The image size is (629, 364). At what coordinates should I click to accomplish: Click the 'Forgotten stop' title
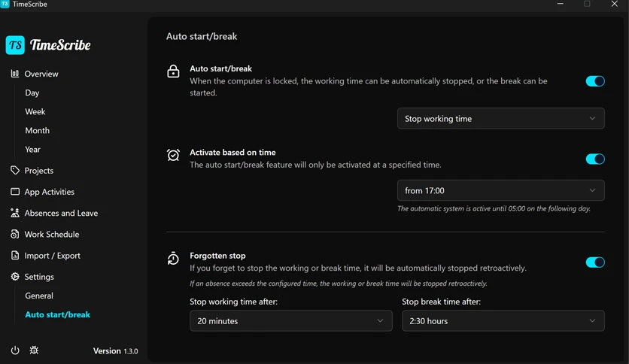pyautogui.click(x=217, y=256)
